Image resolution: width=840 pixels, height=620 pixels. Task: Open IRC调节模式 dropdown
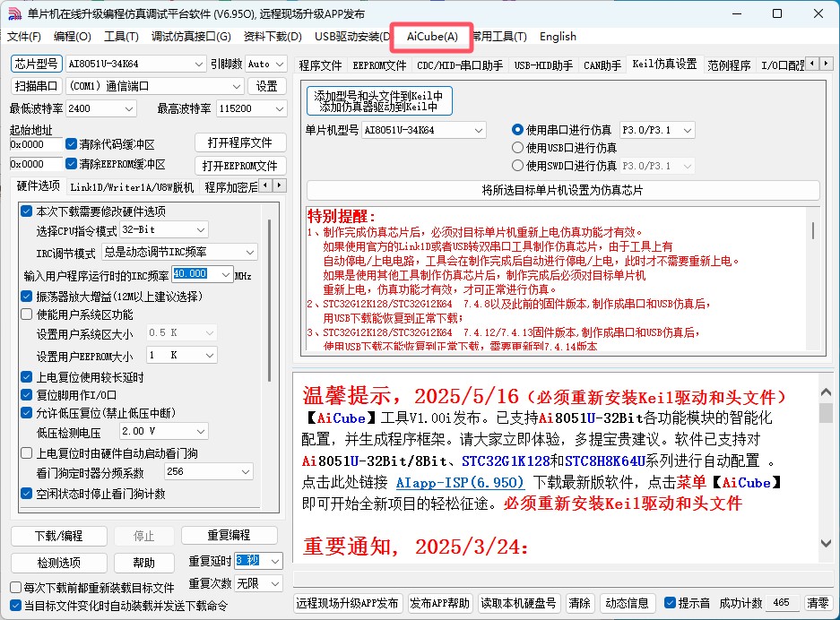pyautogui.click(x=179, y=252)
